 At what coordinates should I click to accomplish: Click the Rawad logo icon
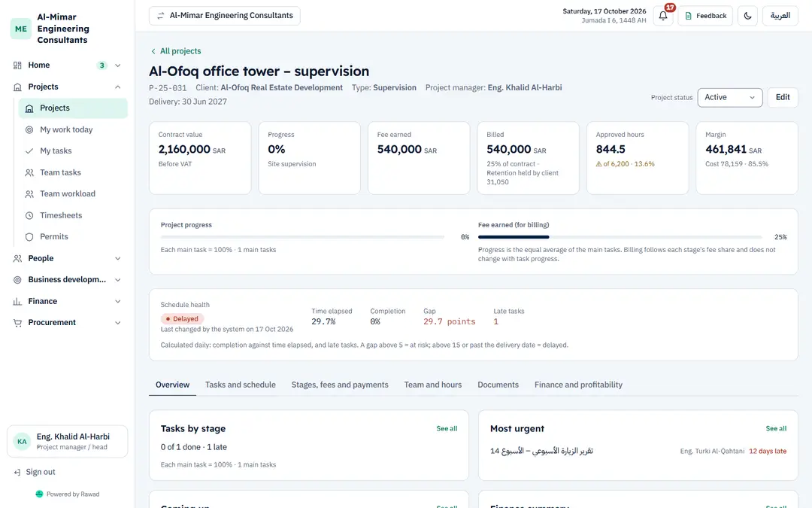click(39, 494)
